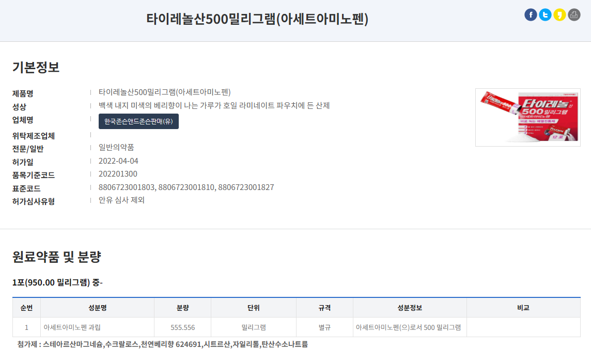The width and height of the screenshot is (591, 364).
Task: Select approval date 2022-04-04
Action: tap(118, 161)
